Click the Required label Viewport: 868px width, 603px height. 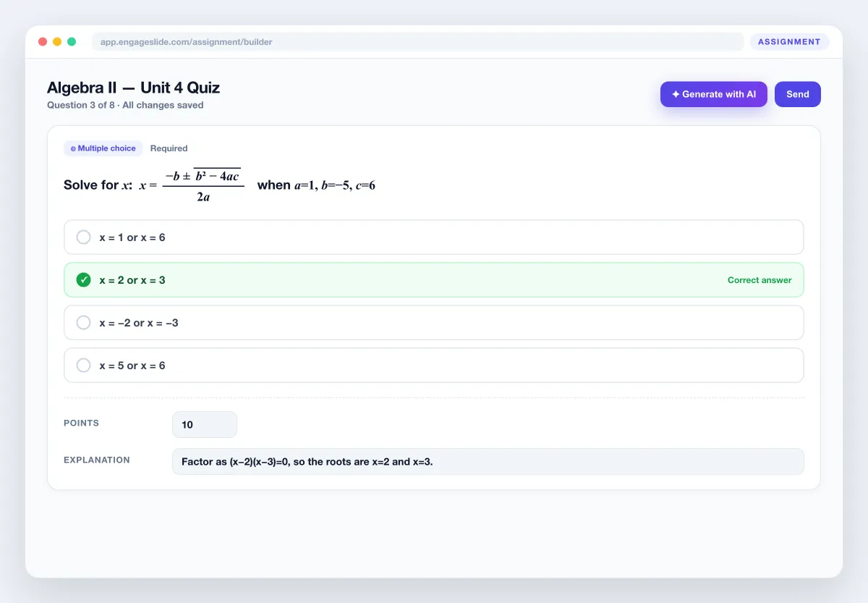pyautogui.click(x=169, y=148)
